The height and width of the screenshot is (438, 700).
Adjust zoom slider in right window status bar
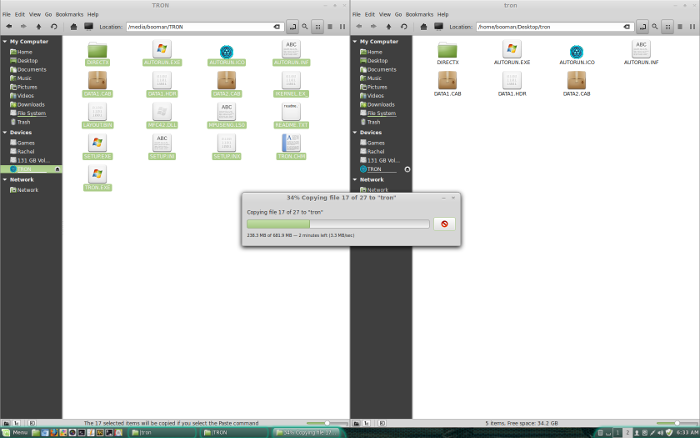[677, 423]
